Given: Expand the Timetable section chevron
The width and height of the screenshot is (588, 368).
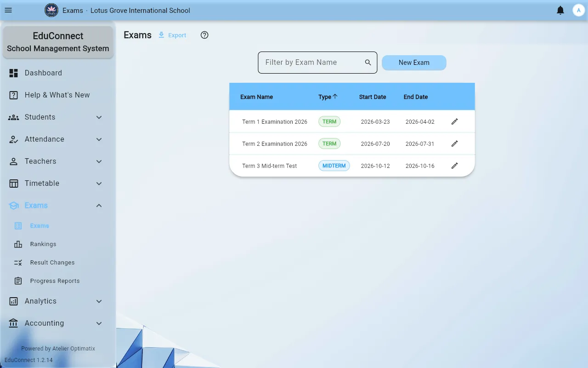Looking at the screenshot, I should (99, 184).
